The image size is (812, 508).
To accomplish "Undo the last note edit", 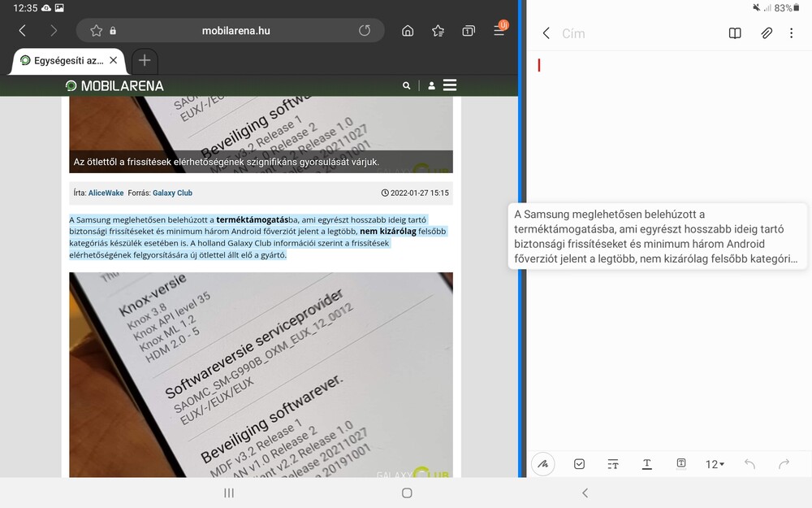I will 749,464.
